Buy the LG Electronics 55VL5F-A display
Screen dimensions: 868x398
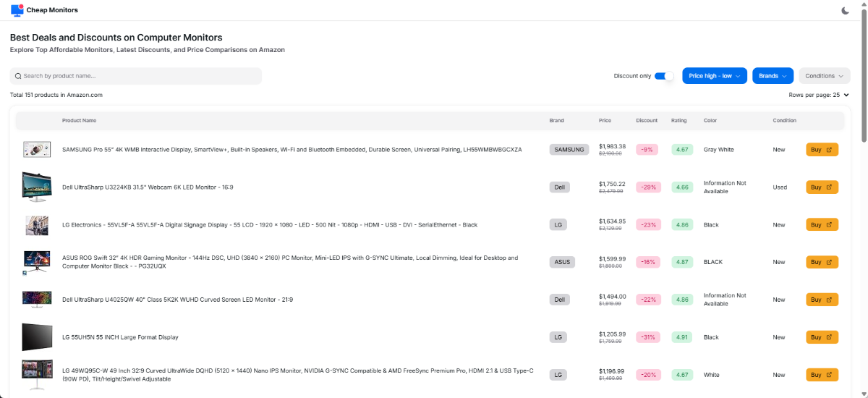tap(822, 225)
